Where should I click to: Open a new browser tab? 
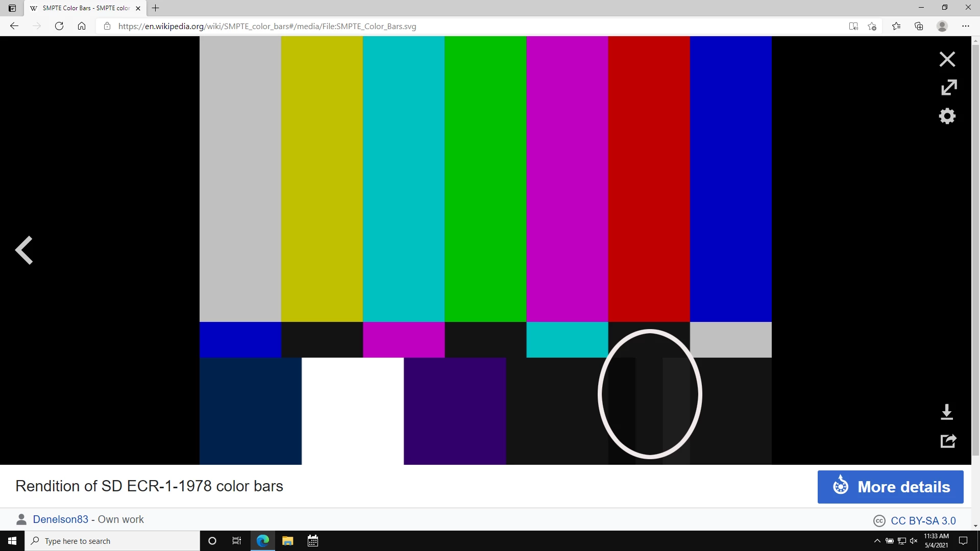coord(156,8)
